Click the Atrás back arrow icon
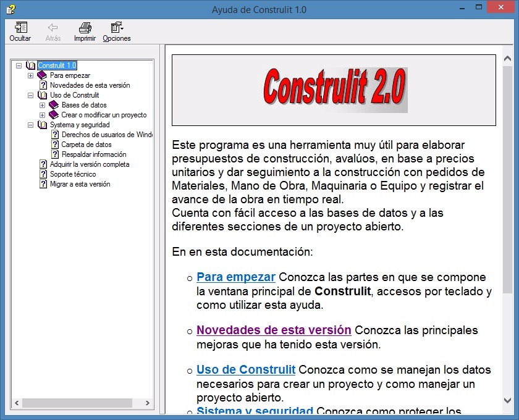Screen dimensions: 519x420 [53, 27]
